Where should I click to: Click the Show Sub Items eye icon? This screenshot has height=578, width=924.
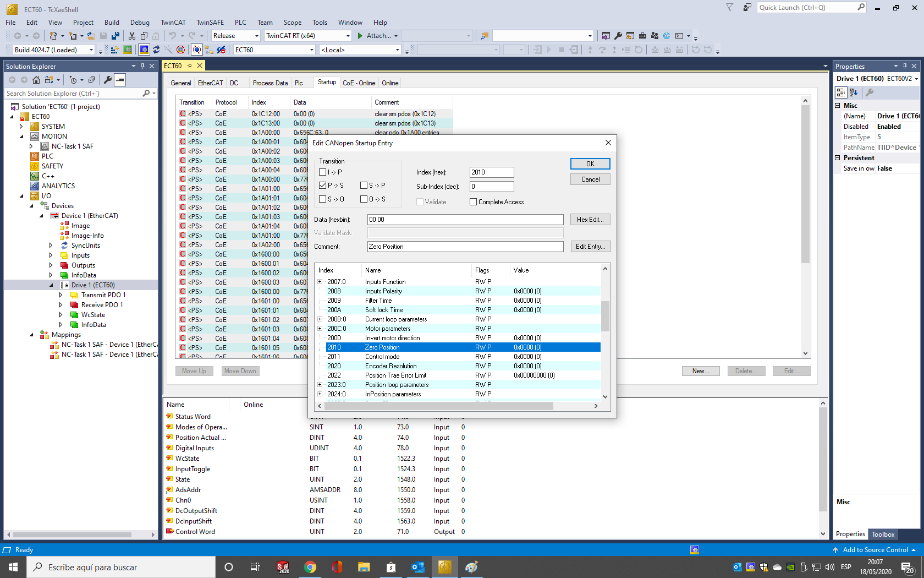221,50
